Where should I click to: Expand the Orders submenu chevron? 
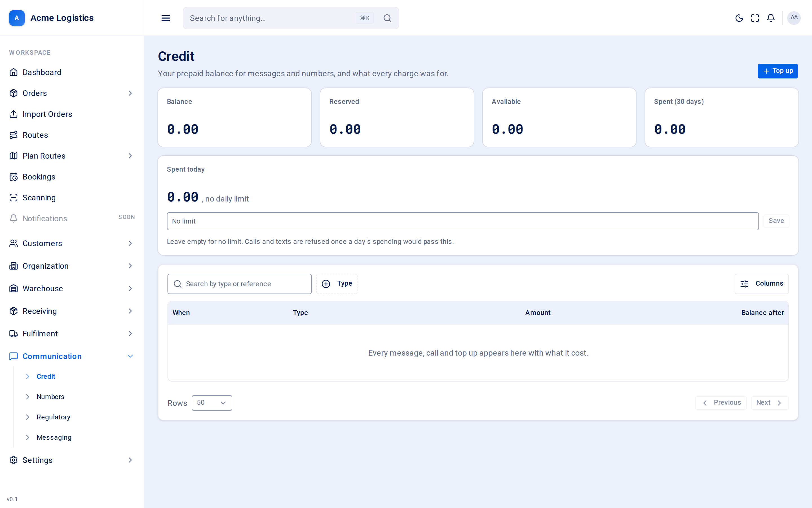[130, 93]
